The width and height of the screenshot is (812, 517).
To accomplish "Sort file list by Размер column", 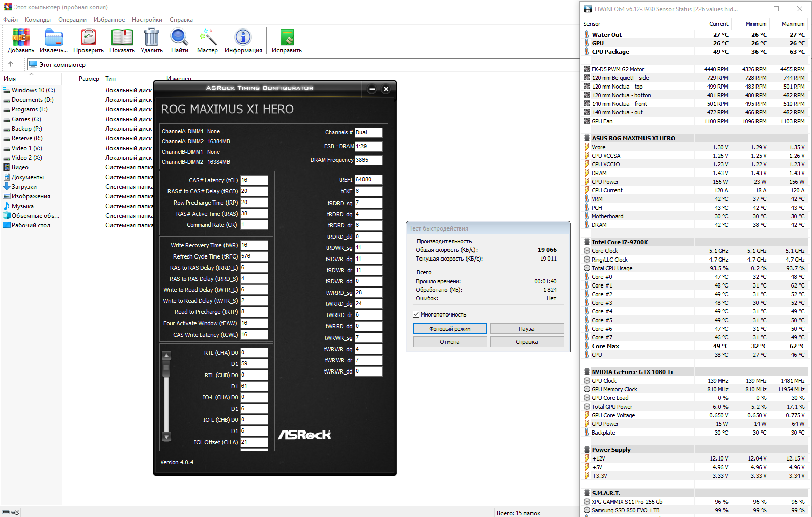I will point(81,79).
